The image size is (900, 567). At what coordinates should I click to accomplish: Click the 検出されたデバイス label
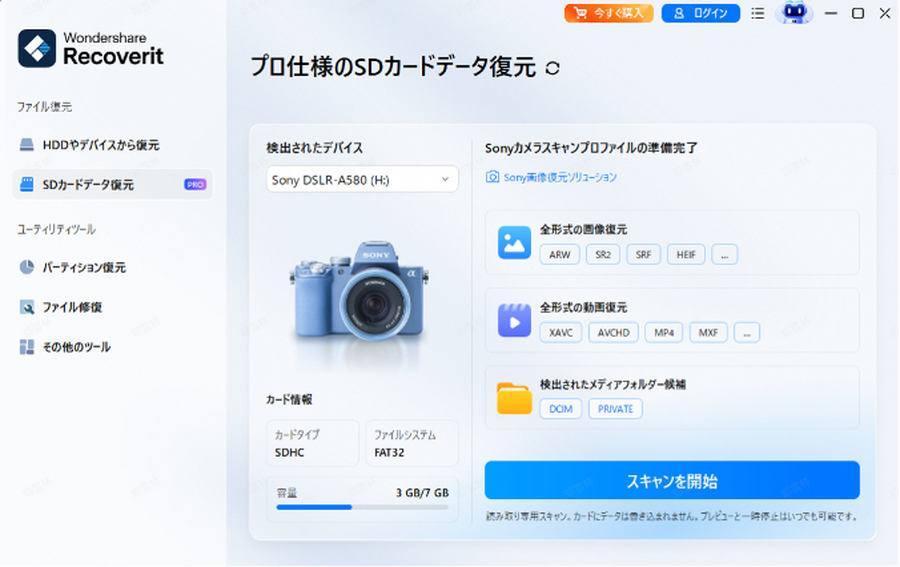click(315, 148)
